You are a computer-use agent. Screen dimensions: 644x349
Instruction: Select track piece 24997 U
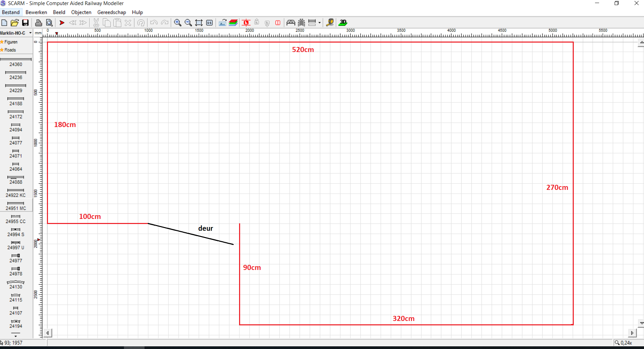(16, 245)
